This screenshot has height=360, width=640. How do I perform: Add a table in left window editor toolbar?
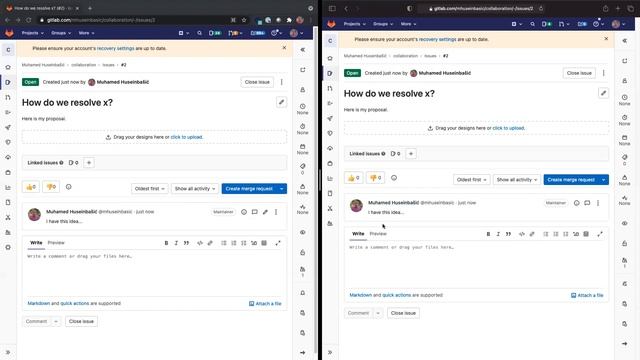[x=264, y=243]
